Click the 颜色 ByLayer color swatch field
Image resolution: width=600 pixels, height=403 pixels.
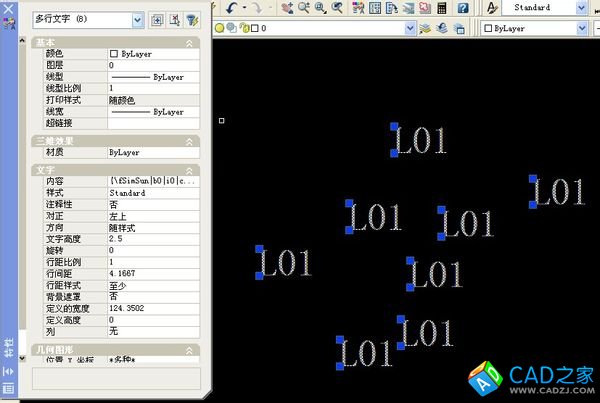coord(152,54)
